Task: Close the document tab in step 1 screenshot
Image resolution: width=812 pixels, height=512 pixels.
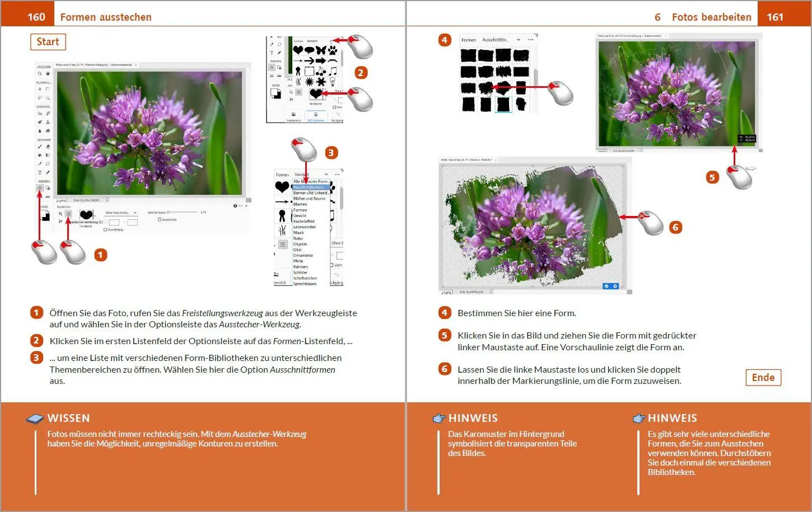Action: 136,65
